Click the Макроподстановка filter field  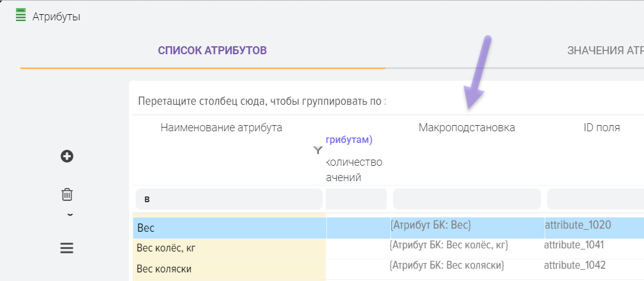pos(466,199)
